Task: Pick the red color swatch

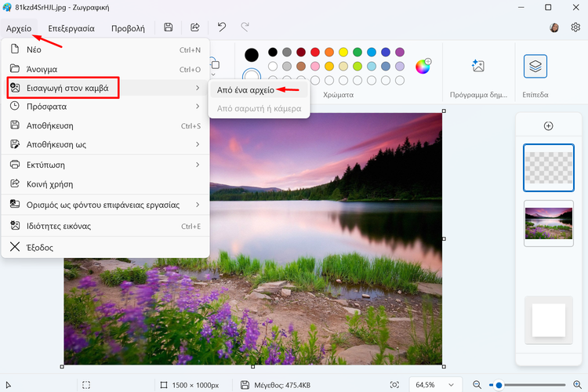Action: pos(315,52)
